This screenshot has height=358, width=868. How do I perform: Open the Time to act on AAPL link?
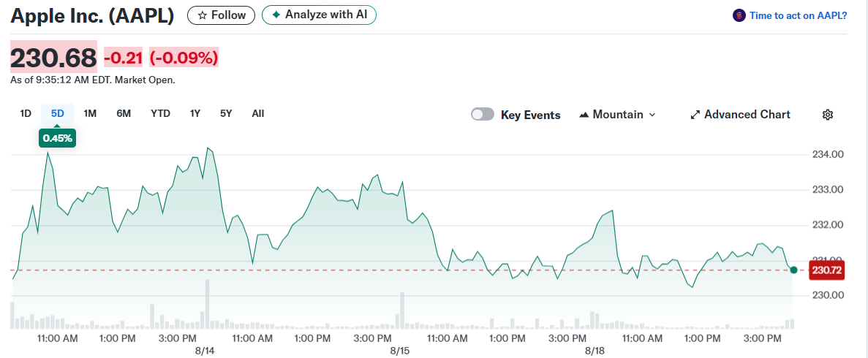(x=798, y=15)
